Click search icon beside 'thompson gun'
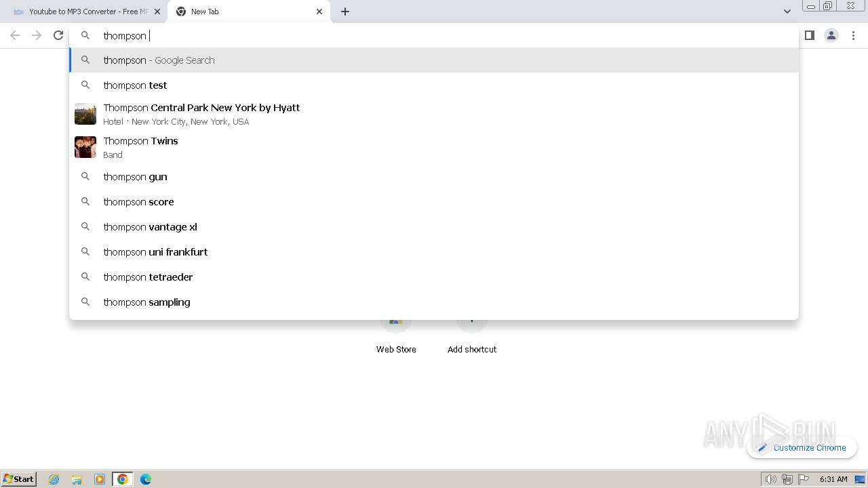Image resolution: width=868 pixels, height=488 pixels. pos(85,177)
